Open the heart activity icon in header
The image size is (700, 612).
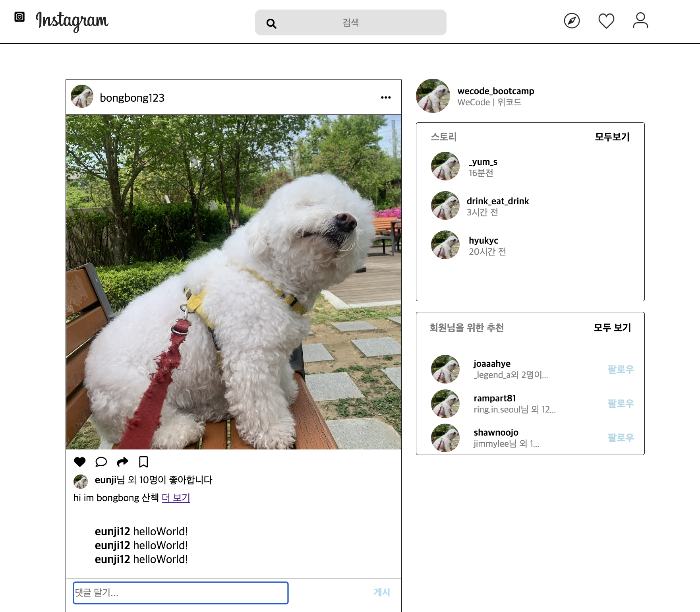click(606, 21)
